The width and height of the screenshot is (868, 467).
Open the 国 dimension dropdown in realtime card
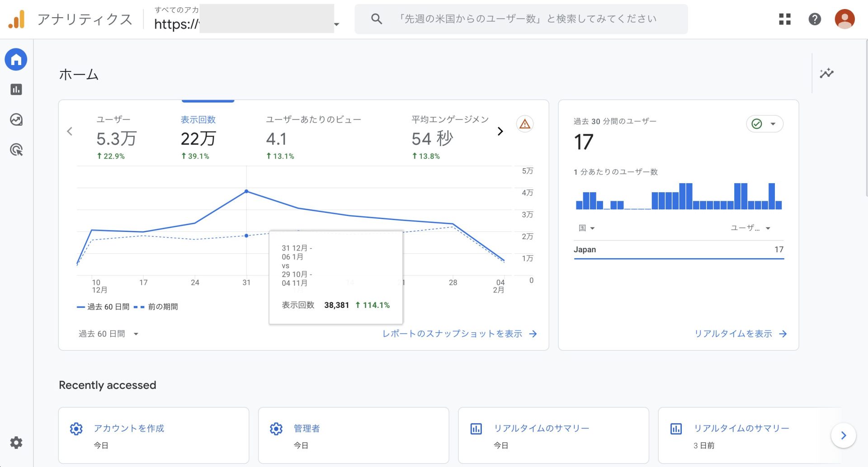586,228
